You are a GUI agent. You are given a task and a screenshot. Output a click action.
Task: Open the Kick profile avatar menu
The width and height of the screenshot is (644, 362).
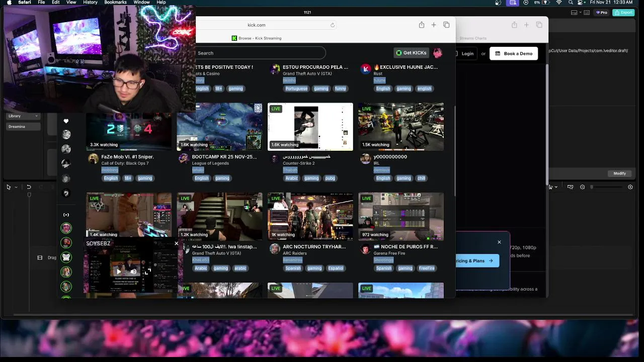[x=438, y=53]
